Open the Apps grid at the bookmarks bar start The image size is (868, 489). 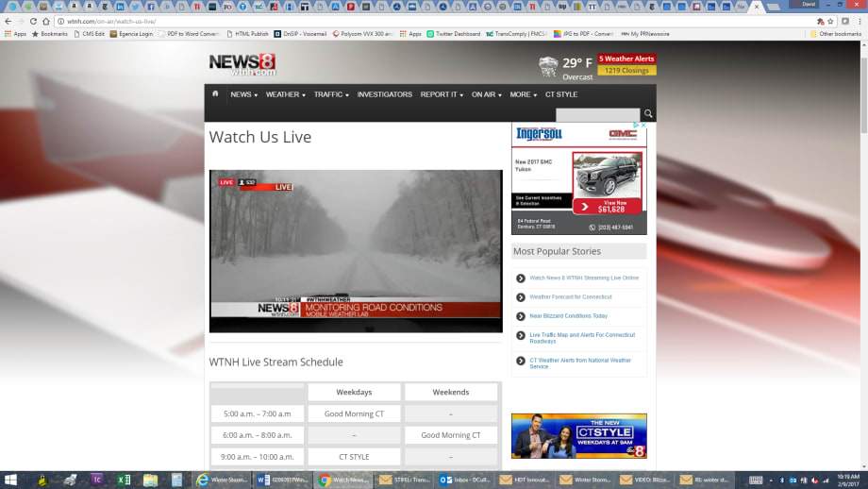15,34
